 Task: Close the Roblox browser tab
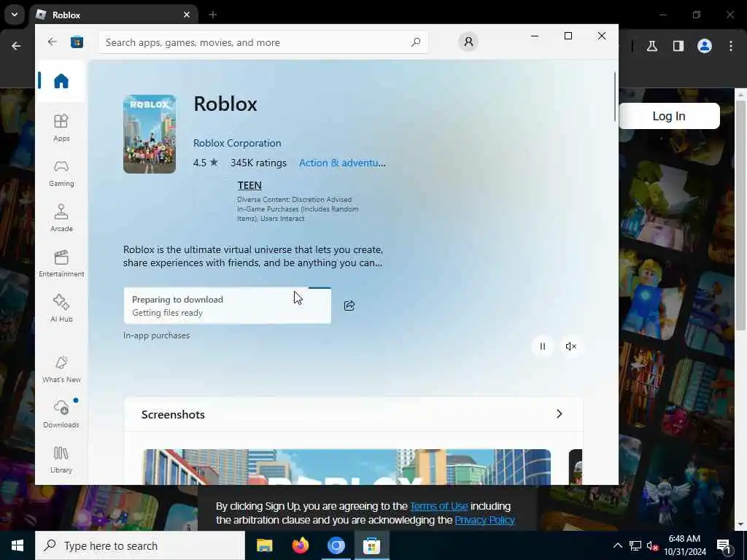[x=187, y=15]
